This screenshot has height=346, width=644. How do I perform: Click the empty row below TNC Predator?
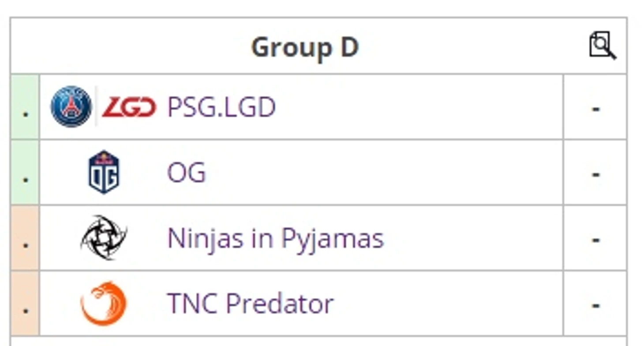pos(318,341)
